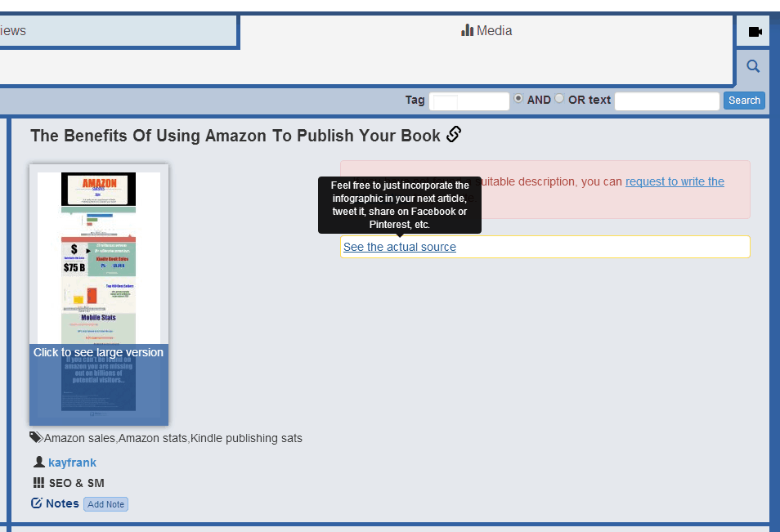Viewport: 780px width, 532px height.
Task: Open the "See the actual source" link
Action: pyautogui.click(x=400, y=247)
